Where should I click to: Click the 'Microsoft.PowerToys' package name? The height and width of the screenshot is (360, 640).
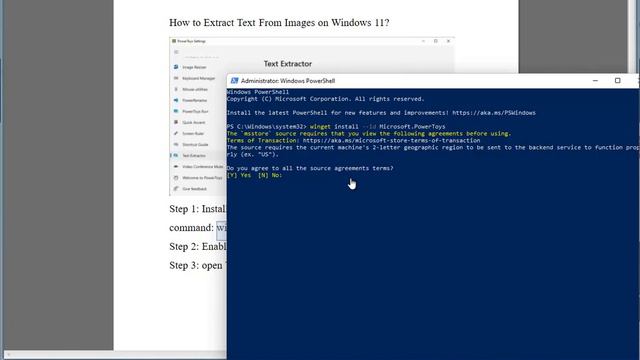(x=412, y=127)
